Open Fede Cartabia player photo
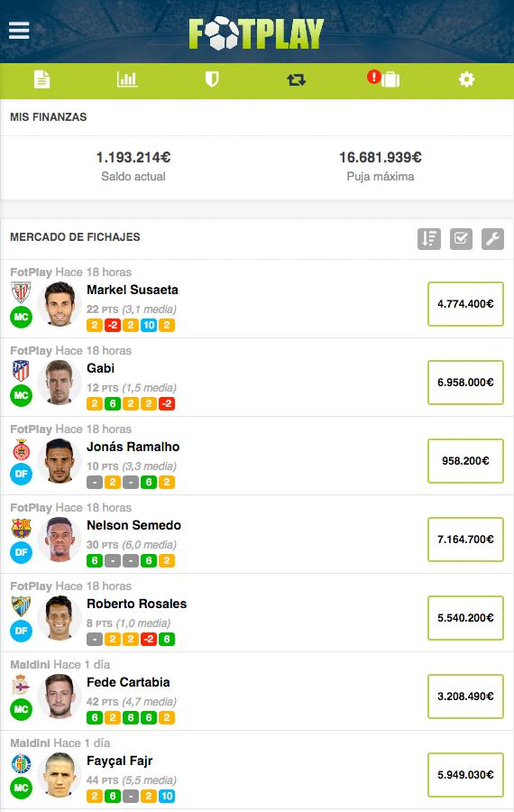Viewport: 514px width, 812px height. click(x=60, y=696)
